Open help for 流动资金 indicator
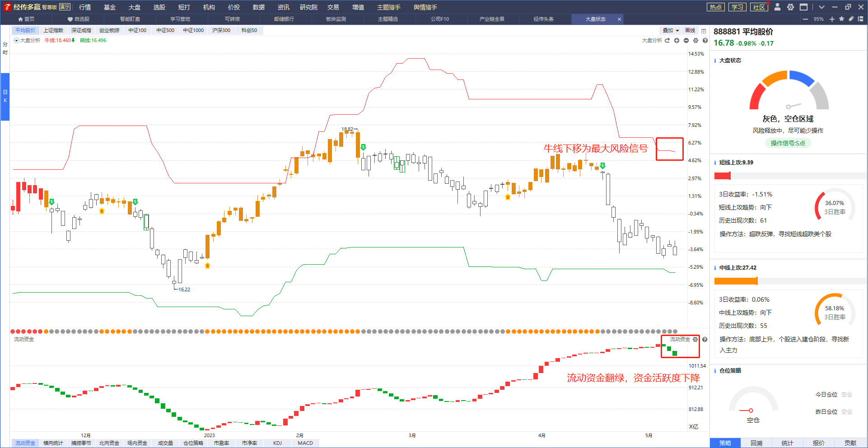868x448 pixels. tap(705, 339)
